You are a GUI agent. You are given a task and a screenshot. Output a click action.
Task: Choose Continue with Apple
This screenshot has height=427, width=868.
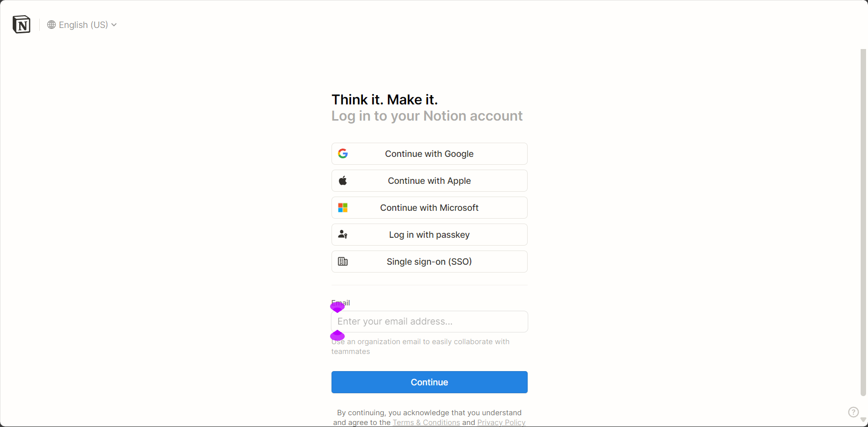pos(430,180)
